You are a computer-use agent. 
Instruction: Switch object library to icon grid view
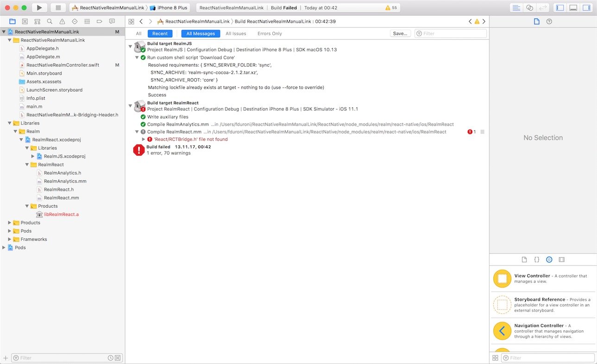point(496,358)
